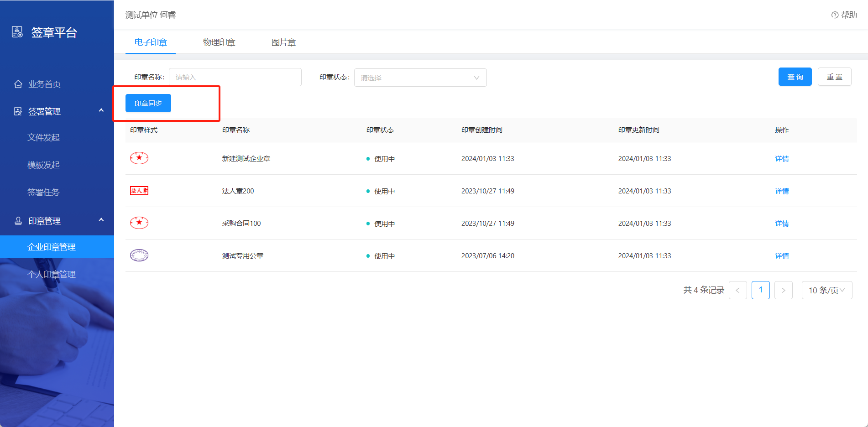Collapse the 签署管理 sidebar section
Viewport: 868px width, 427px height.
[x=101, y=110]
